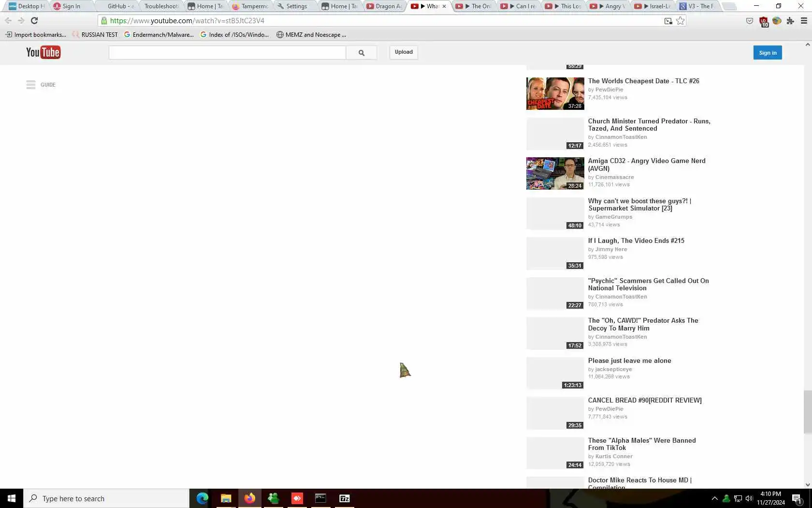The height and width of the screenshot is (508, 812).
Task: Open the notification center icon
Action: [797, 498]
